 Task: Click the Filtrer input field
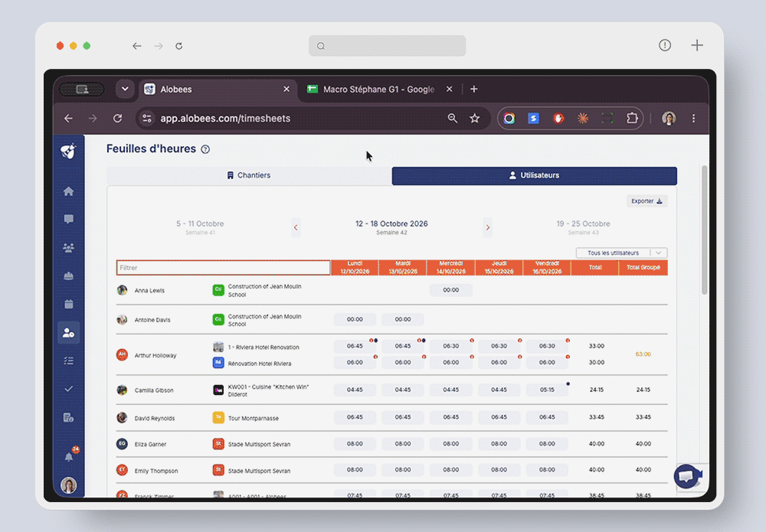click(x=223, y=267)
